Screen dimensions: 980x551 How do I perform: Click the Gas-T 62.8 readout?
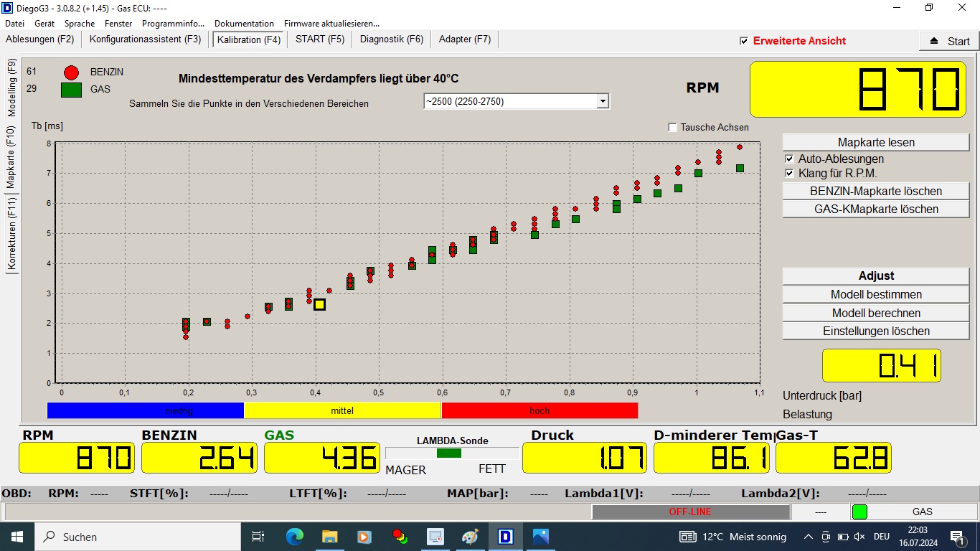(833, 458)
